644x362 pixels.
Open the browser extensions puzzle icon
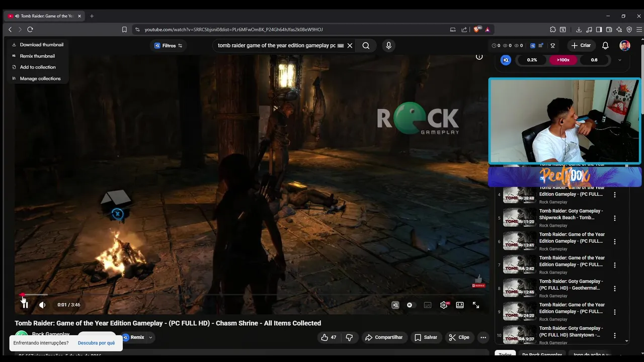[x=553, y=30]
